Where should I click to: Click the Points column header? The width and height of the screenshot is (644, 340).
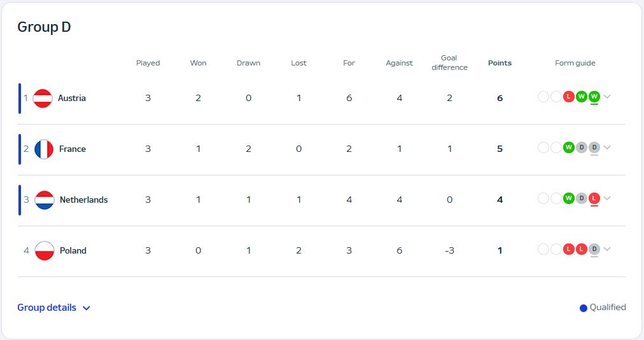pos(500,63)
